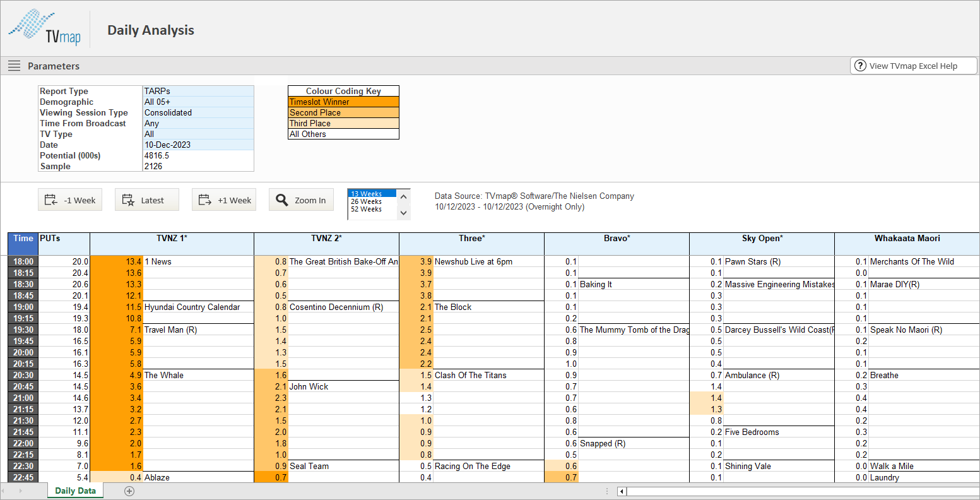Click the sheet tab scroll right arrow
This screenshot has height=500, width=980.
[x=20, y=491]
